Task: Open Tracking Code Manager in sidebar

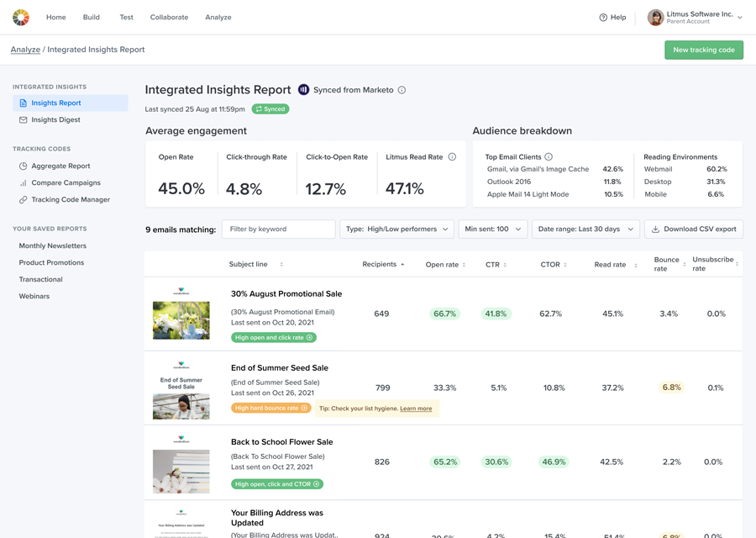Action: coord(71,200)
